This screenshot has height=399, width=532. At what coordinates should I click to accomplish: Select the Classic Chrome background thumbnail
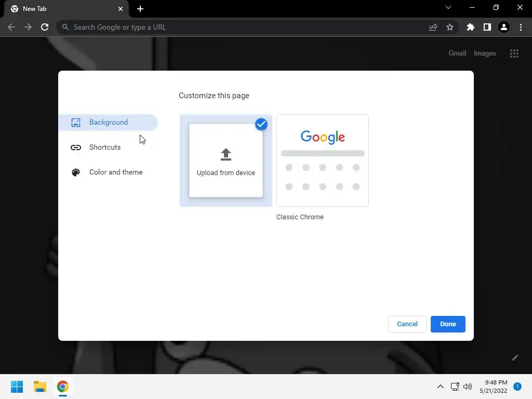tap(322, 161)
